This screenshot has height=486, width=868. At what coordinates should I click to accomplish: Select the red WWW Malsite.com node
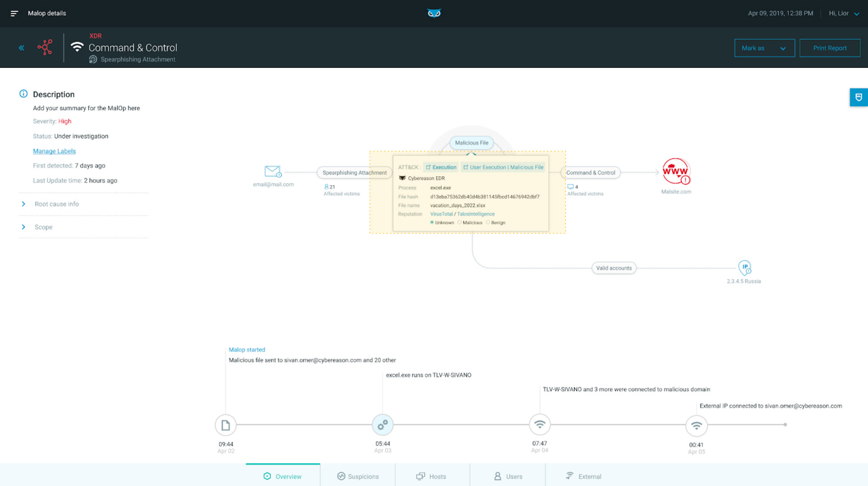click(x=676, y=171)
